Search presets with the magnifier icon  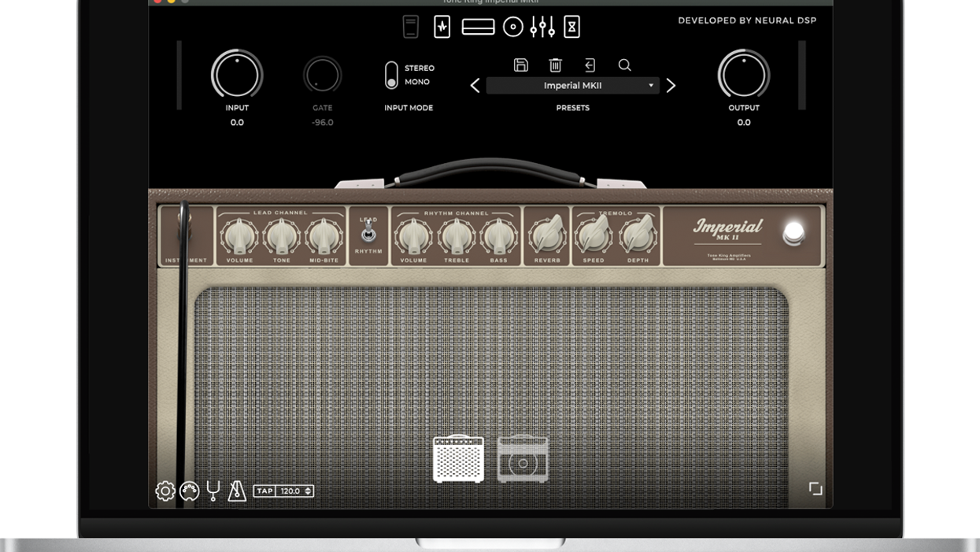point(623,65)
